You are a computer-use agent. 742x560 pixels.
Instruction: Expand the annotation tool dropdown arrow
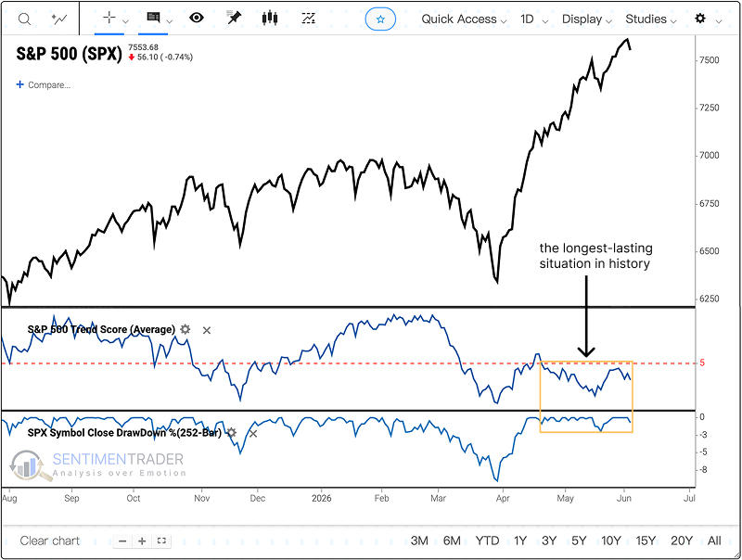point(170,21)
